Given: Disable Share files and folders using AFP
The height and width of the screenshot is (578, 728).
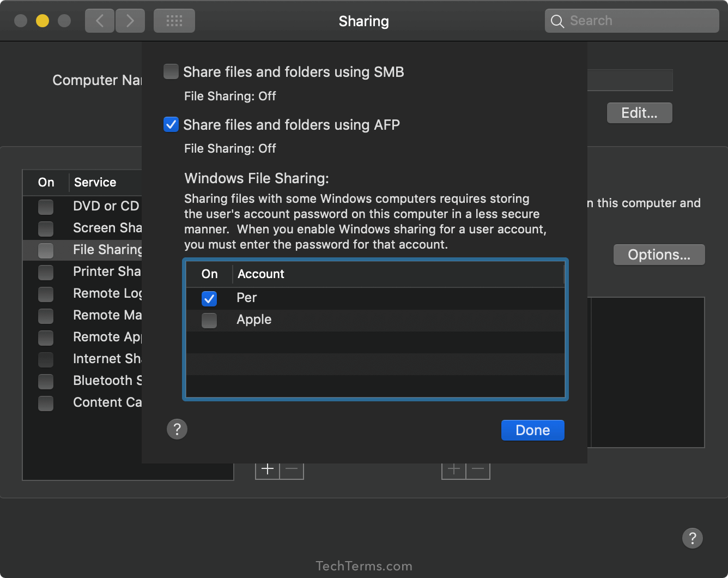Looking at the screenshot, I should (x=171, y=124).
